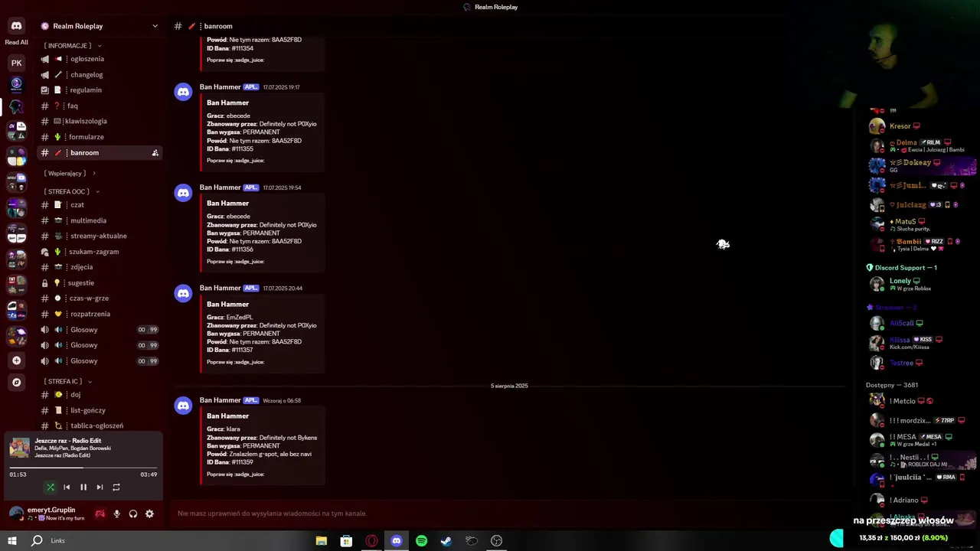Toggle the microphone mute button
980x551 pixels.
click(x=117, y=514)
